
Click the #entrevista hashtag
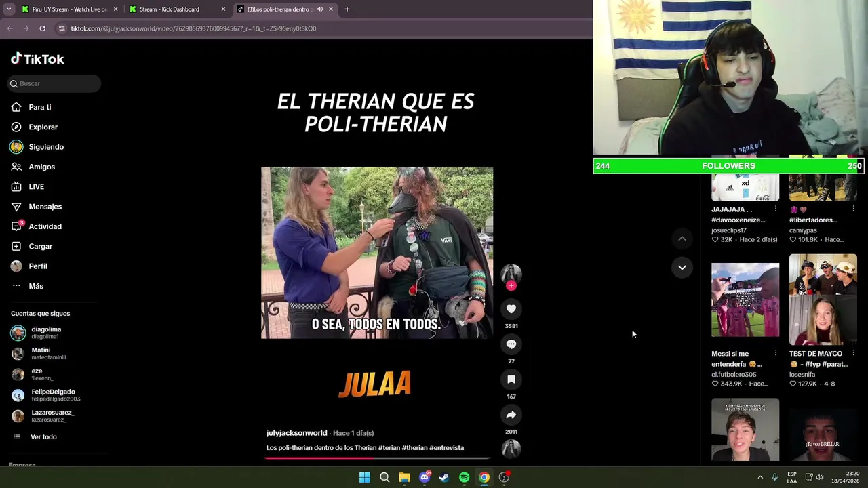(447, 448)
